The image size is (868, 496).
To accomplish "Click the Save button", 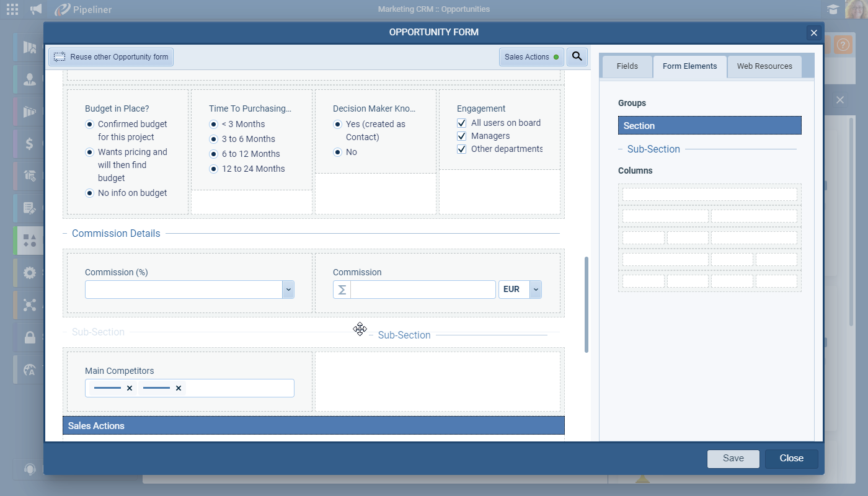I will tap(733, 459).
